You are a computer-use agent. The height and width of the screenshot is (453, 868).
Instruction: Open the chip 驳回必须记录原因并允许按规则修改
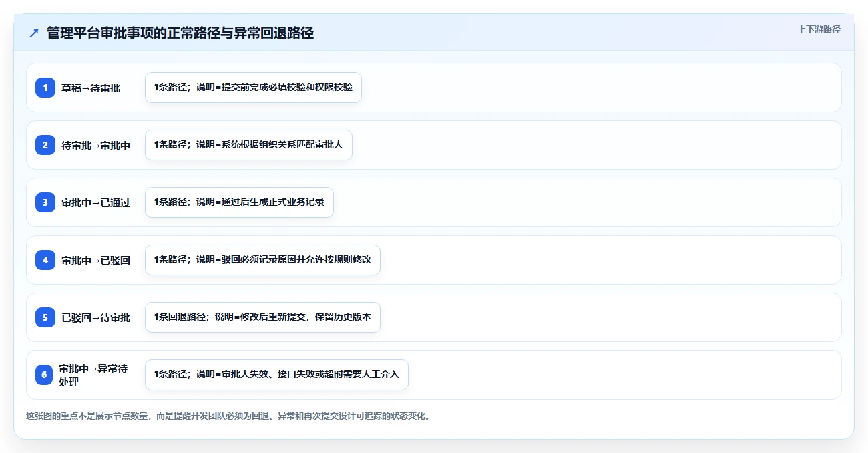pyautogui.click(x=262, y=260)
